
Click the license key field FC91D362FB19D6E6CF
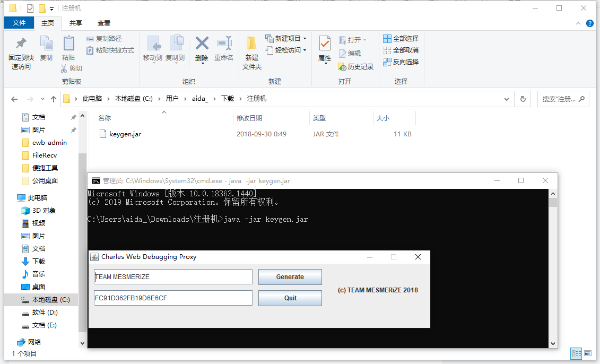173,298
